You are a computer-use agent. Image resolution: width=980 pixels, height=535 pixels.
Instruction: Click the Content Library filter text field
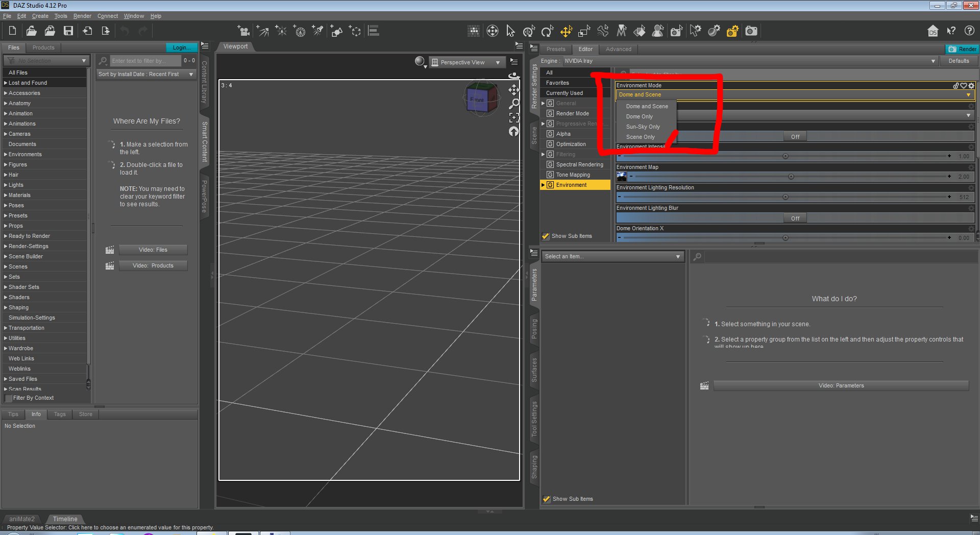click(146, 61)
